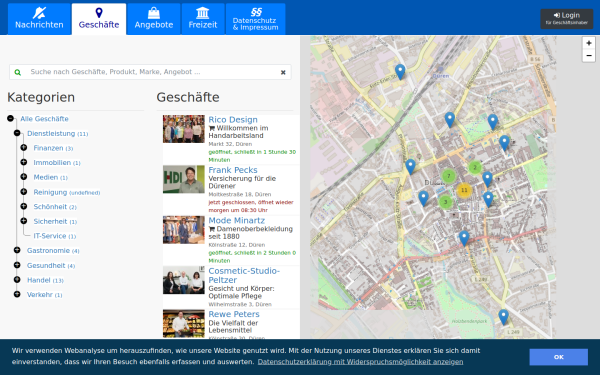This screenshot has height=375, width=600.
Task: Expand the Gesundheit category node
Action: [x=17, y=265]
